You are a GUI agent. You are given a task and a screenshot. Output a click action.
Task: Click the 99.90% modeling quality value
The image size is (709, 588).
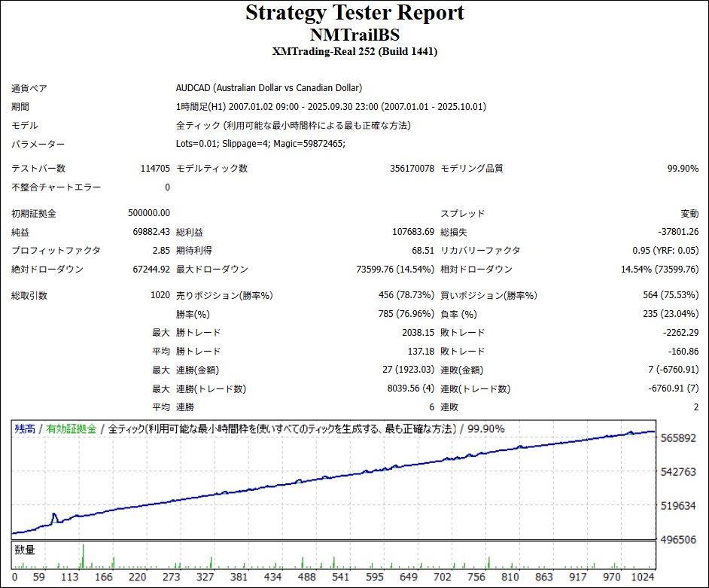click(683, 169)
